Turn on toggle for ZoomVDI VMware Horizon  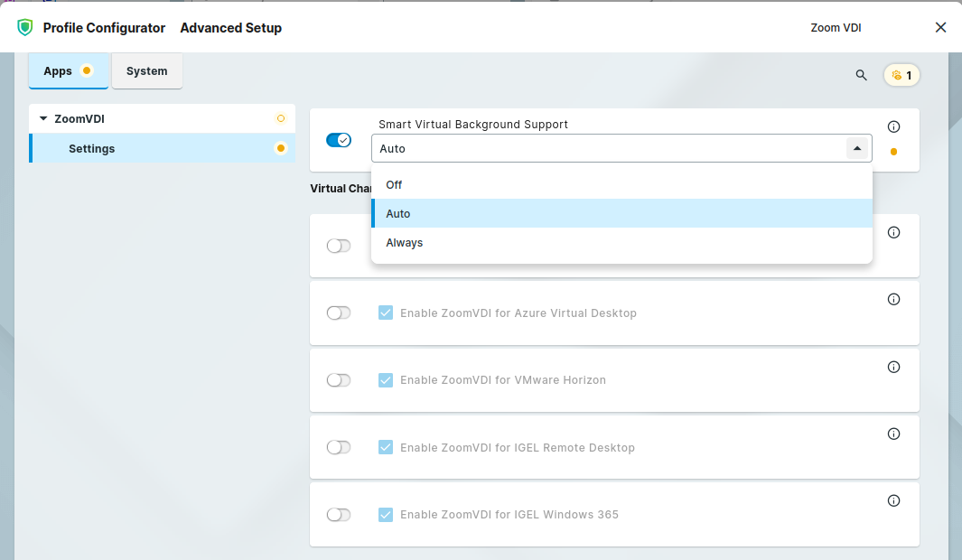tap(339, 380)
